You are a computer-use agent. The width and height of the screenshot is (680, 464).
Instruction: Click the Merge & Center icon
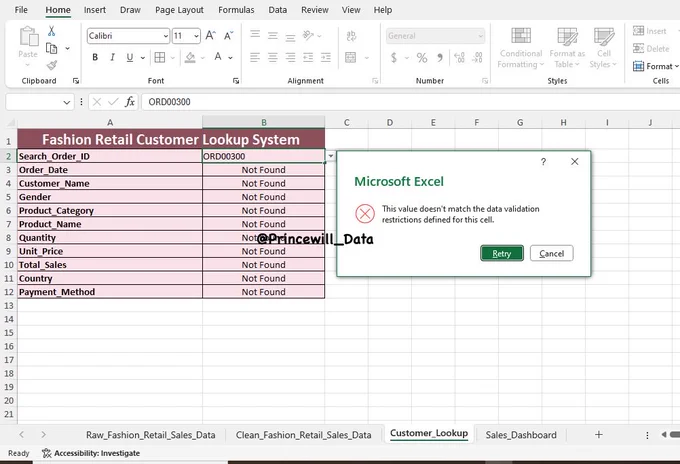pos(351,57)
